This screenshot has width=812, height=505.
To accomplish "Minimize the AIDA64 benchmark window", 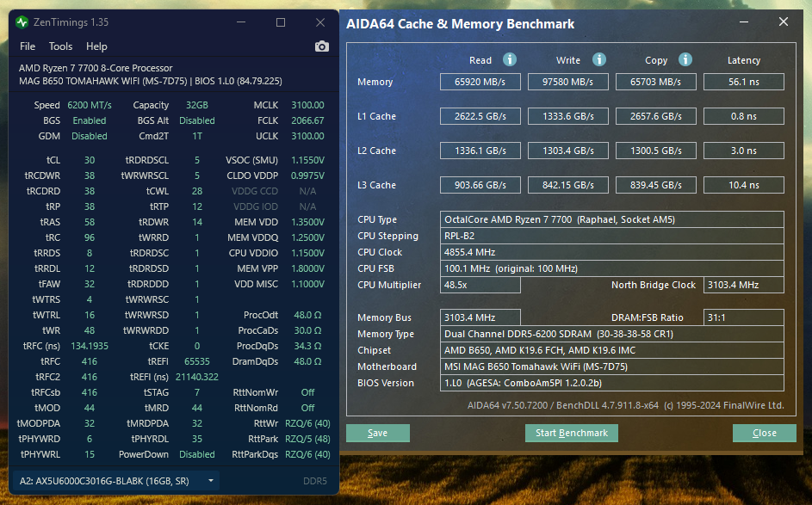I will (744, 22).
